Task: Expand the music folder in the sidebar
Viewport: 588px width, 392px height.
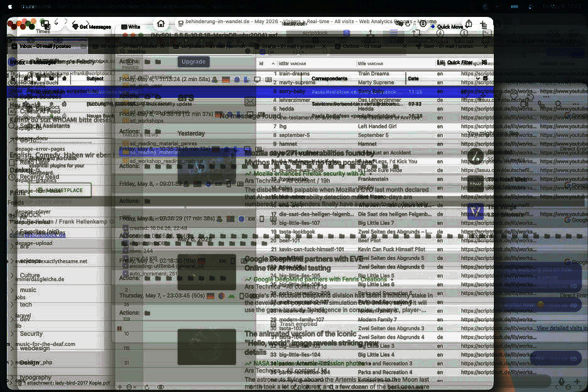Action: [12, 290]
